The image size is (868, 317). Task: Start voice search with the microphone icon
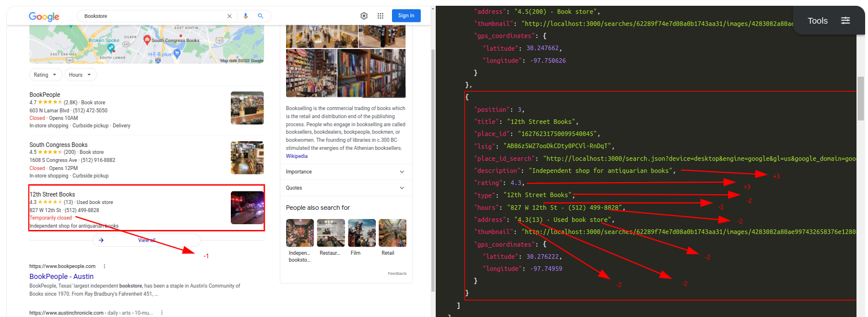point(246,16)
